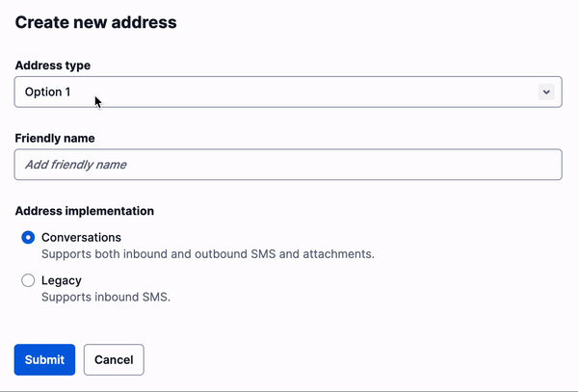This screenshot has width=578, height=392.
Task: Select the Conversations radio button
Action: click(x=28, y=237)
